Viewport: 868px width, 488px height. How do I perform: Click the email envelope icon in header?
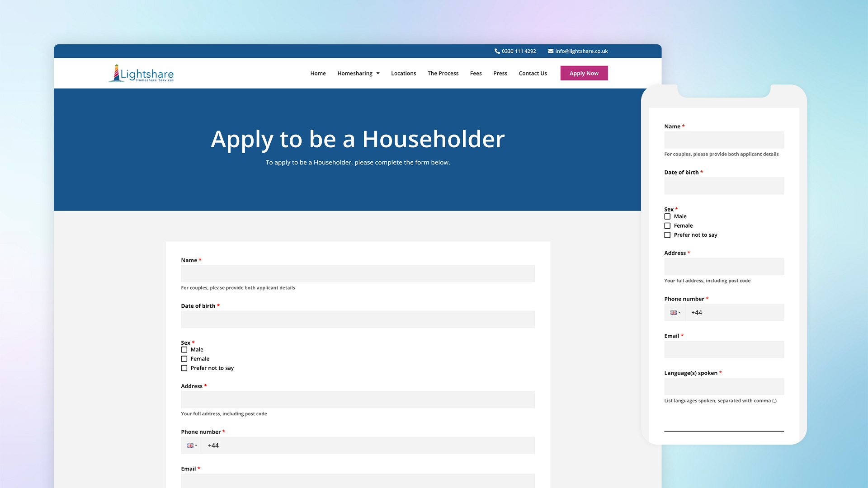click(x=550, y=51)
